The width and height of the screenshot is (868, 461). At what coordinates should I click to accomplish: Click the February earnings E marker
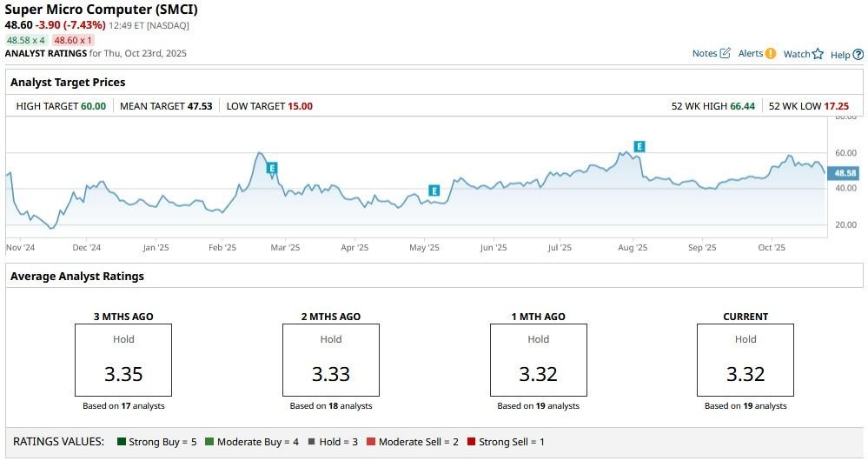[x=271, y=168]
